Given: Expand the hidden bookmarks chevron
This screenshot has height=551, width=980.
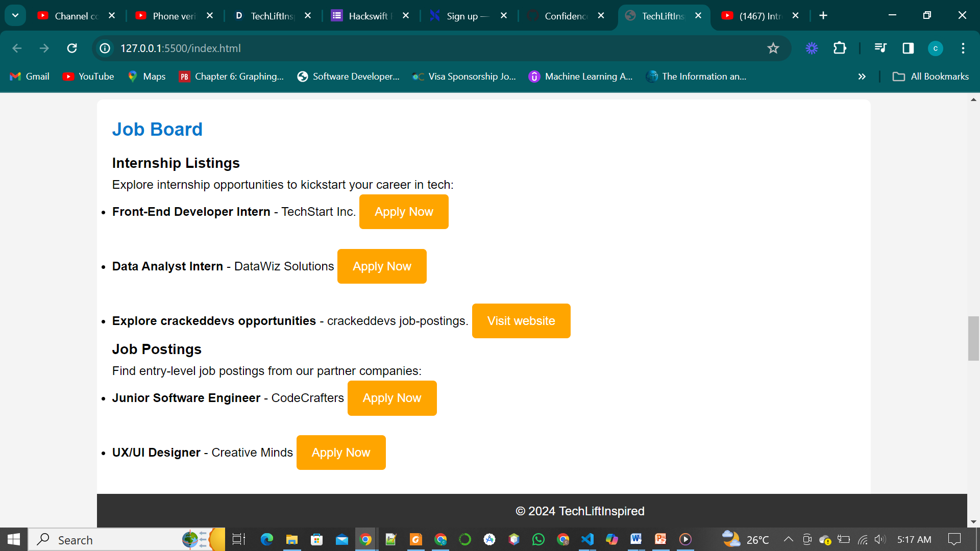Looking at the screenshot, I should click(862, 77).
